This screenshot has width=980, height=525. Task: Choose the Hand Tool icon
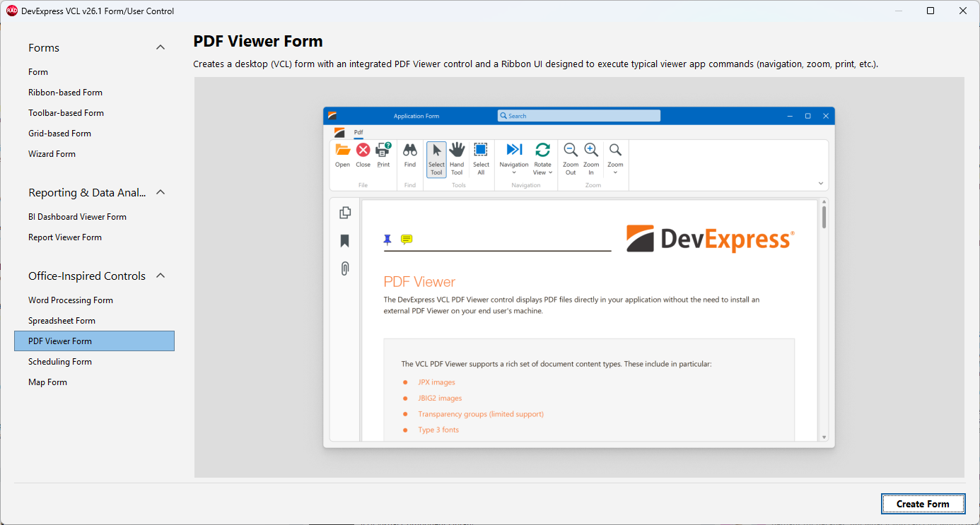pyautogui.click(x=457, y=150)
